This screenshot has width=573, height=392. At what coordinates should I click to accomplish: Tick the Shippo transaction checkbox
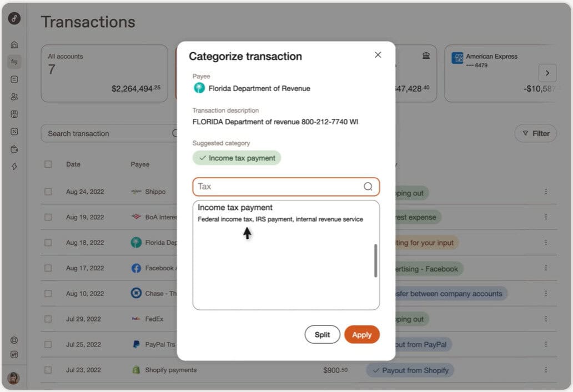(x=48, y=192)
